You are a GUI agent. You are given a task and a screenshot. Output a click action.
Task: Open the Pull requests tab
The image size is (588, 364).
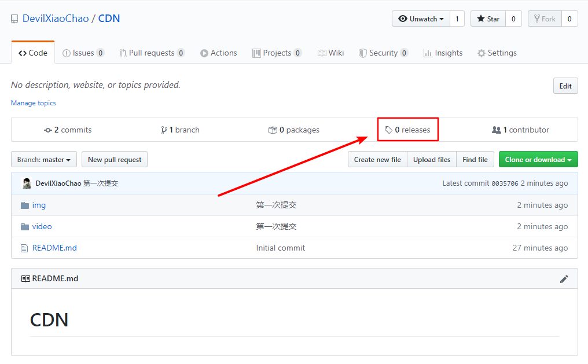click(152, 53)
